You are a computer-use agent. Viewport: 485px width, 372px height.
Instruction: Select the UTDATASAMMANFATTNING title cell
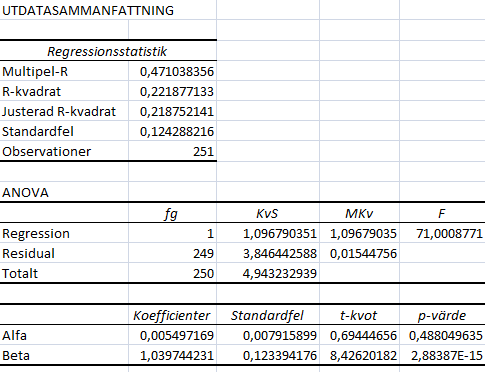coord(88,10)
